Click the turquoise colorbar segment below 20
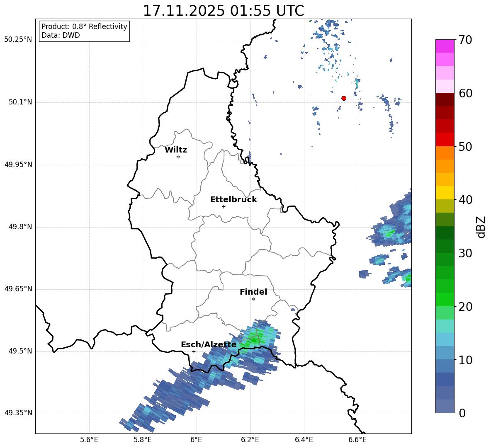Screen dimensions: 491x448 pos(445,326)
